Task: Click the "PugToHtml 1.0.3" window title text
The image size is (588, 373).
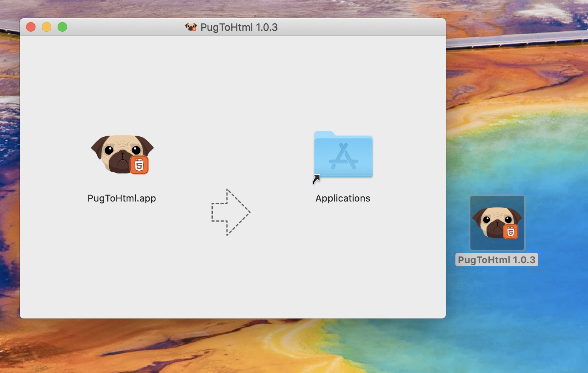Action: pos(239,27)
